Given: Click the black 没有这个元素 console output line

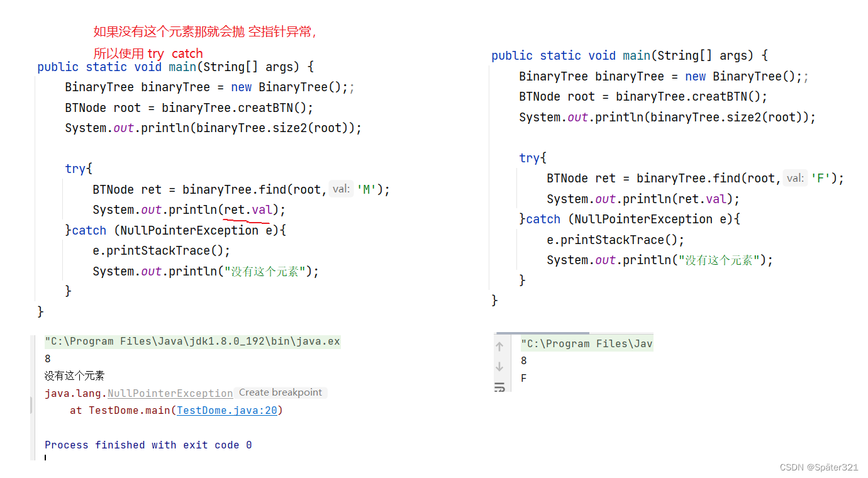Looking at the screenshot, I should [x=75, y=376].
